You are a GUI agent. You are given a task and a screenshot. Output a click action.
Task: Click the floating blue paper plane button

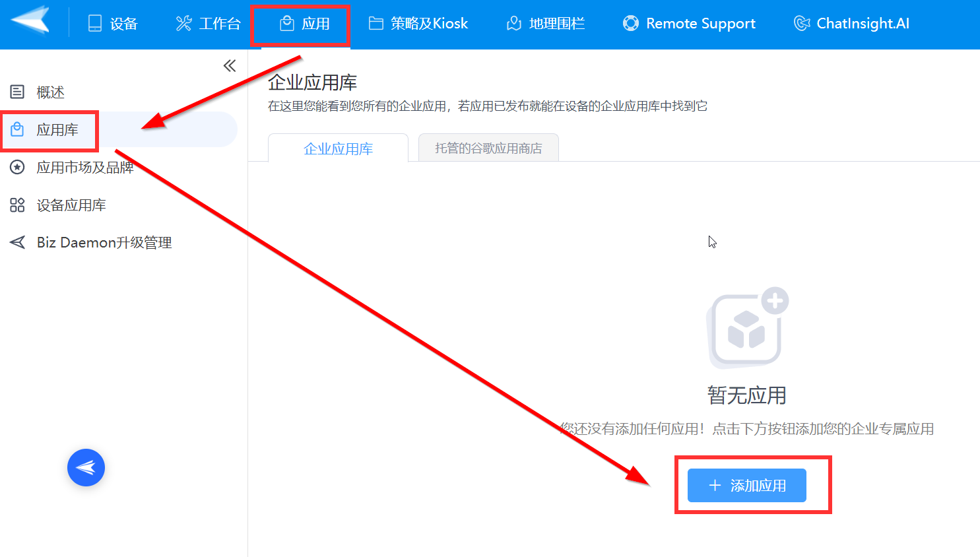86,468
